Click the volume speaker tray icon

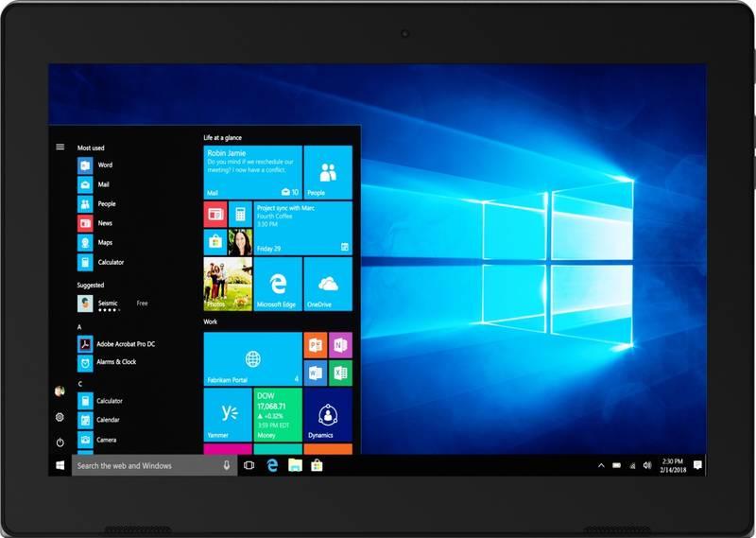pos(647,465)
